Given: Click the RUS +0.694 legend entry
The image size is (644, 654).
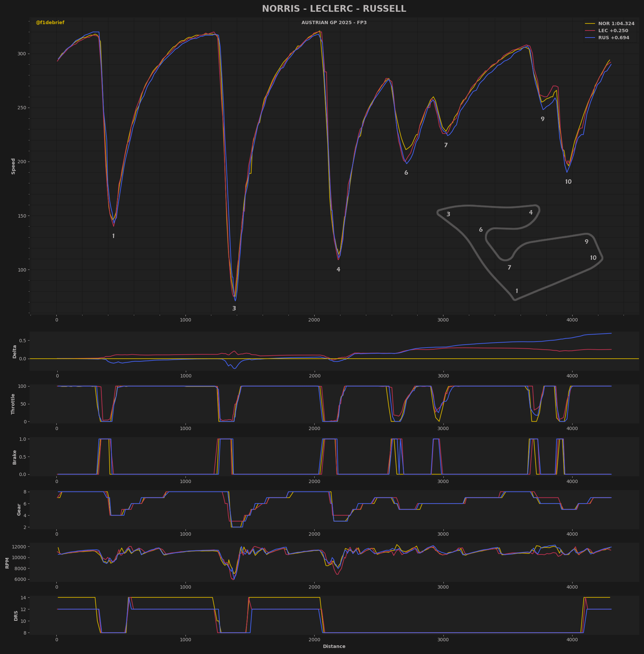Looking at the screenshot, I should tap(613, 38).
